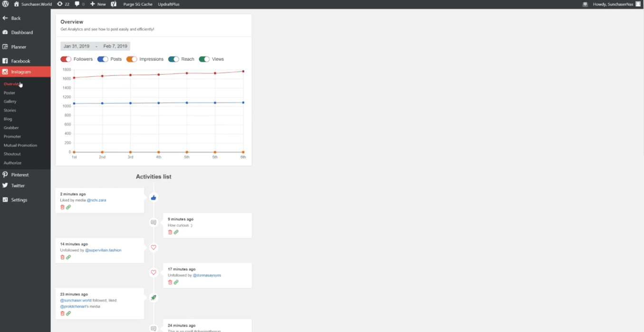The height and width of the screenshot is (332, 644).
Task: Delete the 2 minutes ago activity
Action: coord(62,207)
